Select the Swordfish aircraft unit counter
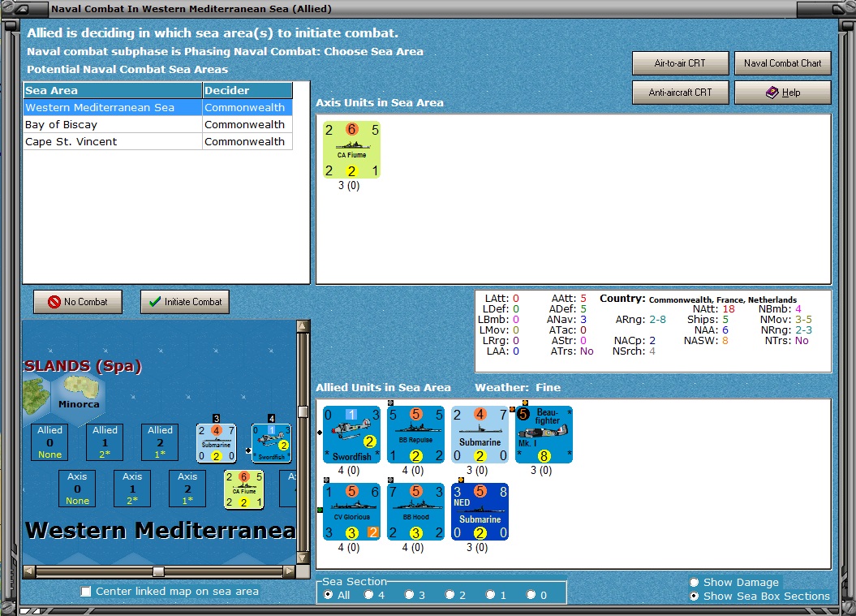 351,435
